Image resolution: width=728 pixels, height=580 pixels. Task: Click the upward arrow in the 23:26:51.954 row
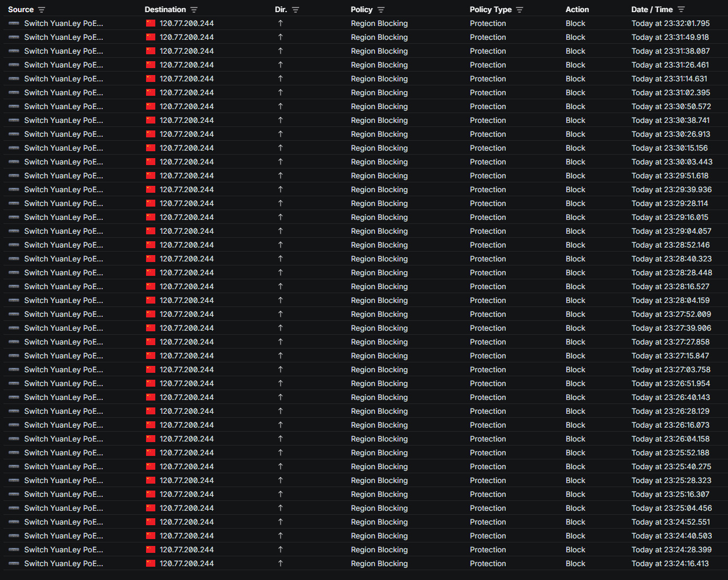pyautogui.click(x=281, y=384)
